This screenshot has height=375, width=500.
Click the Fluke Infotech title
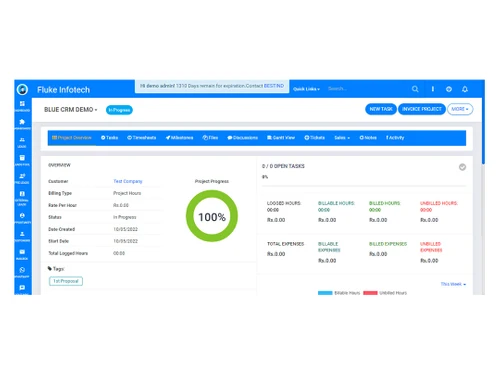63,90
